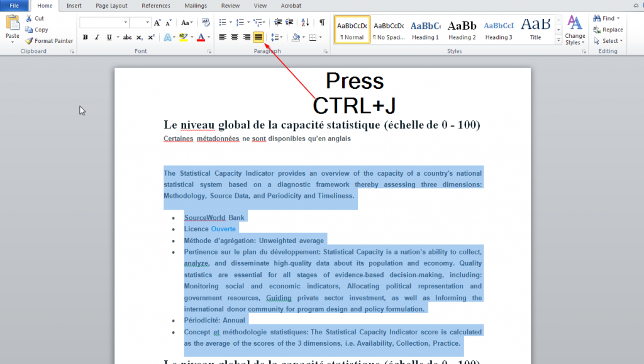Expand the Styles gallery with the More arrow
The image size is (644, 364).
pyautogui.click(x=558, y=40)
